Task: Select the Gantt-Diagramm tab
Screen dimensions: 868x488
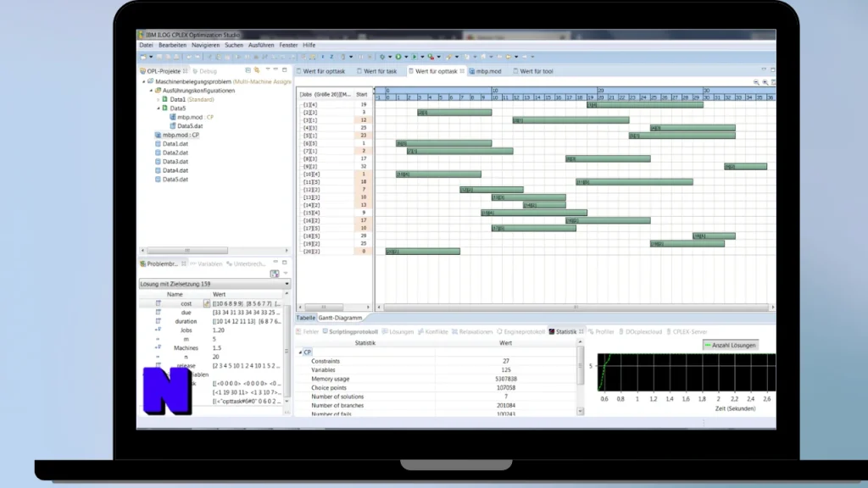Action: [x=340, y=319]
